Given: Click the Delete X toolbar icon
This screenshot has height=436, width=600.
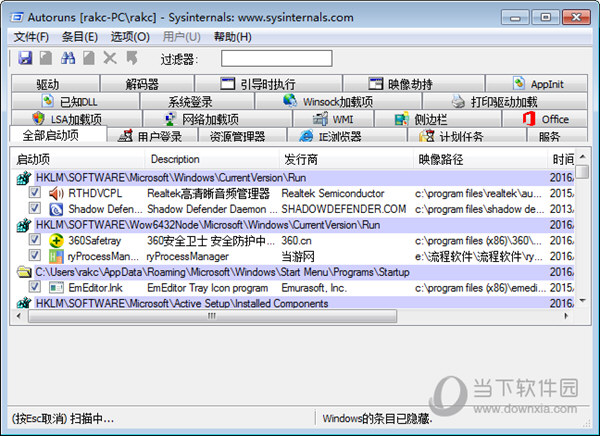Looking at the screenshot, I should coord(110,58).
